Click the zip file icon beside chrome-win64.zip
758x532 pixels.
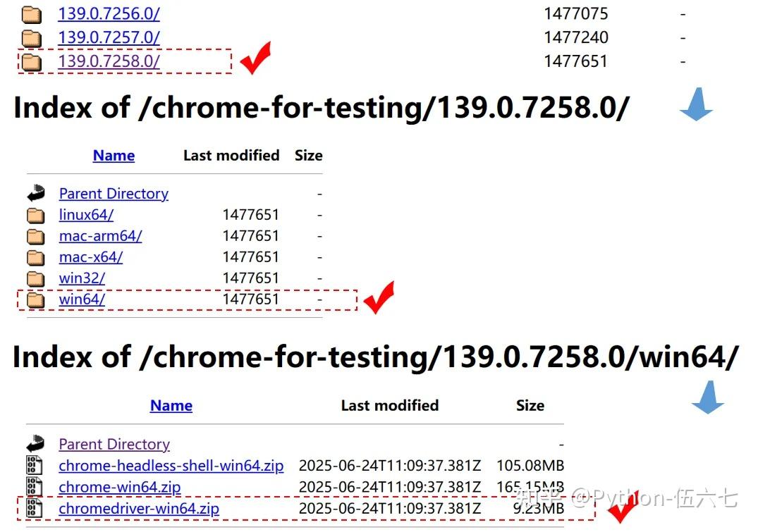click(x=35, y=487)
